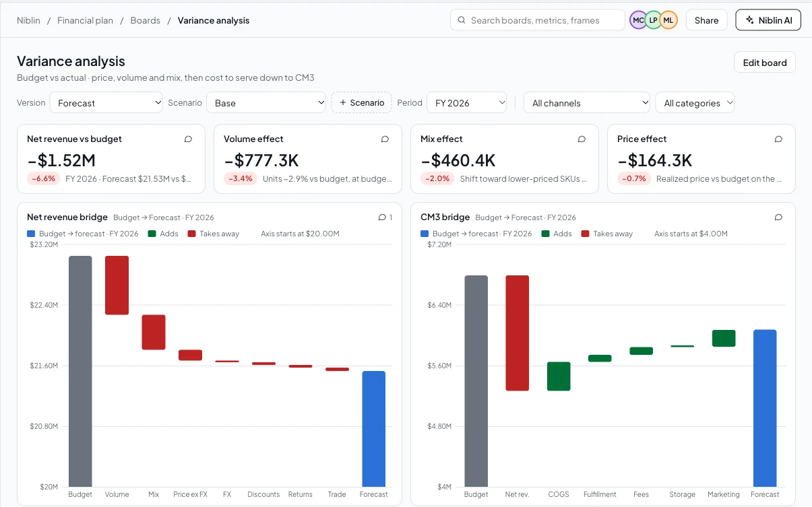Open the All categories filter dropdown
The image size is (812, 507).
pos(695,102)
